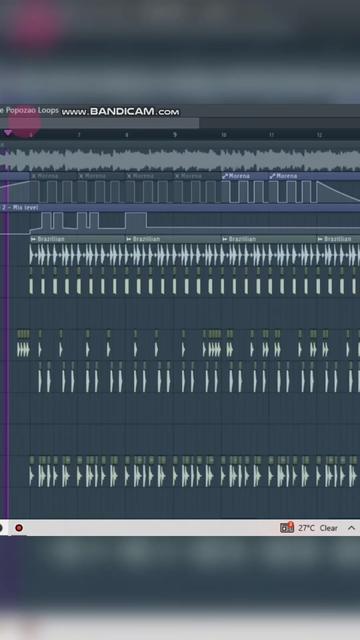Expand the system tray hidden icons chevron
This screenshot has width=360, height=640.
[x=351, y=528]
